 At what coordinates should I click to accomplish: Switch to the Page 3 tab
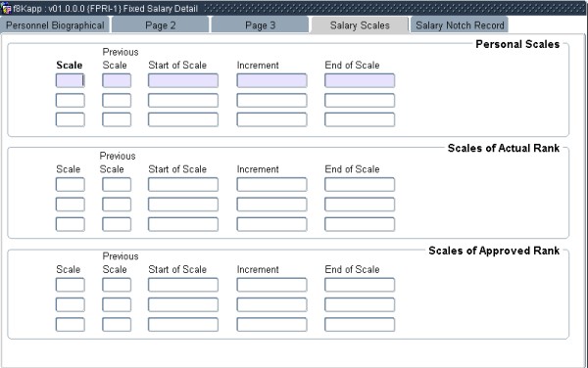[260, 25]
